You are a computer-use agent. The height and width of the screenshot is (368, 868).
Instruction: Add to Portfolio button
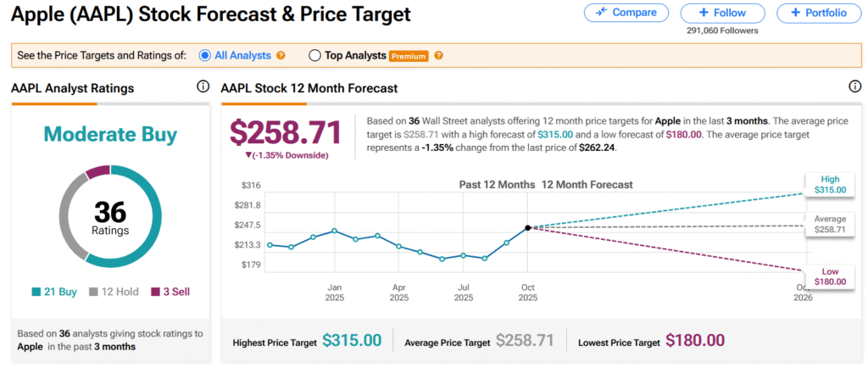pyautogui.click(x=817, y=13)
